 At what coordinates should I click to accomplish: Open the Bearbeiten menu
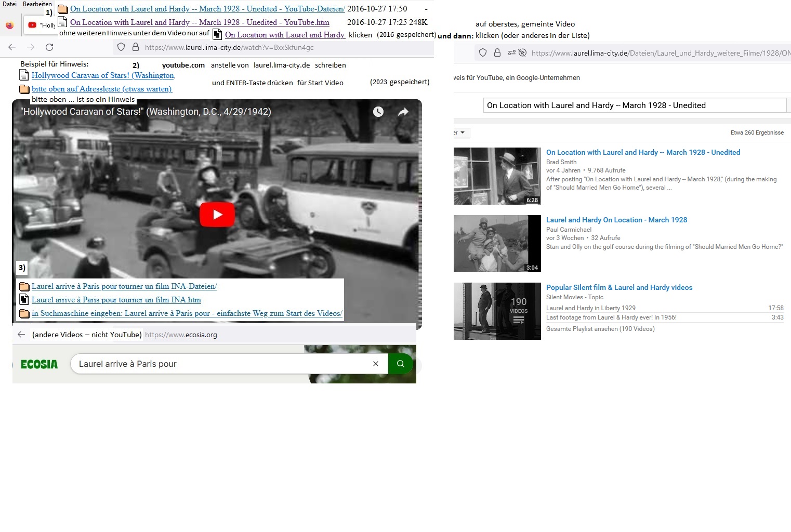37,4
